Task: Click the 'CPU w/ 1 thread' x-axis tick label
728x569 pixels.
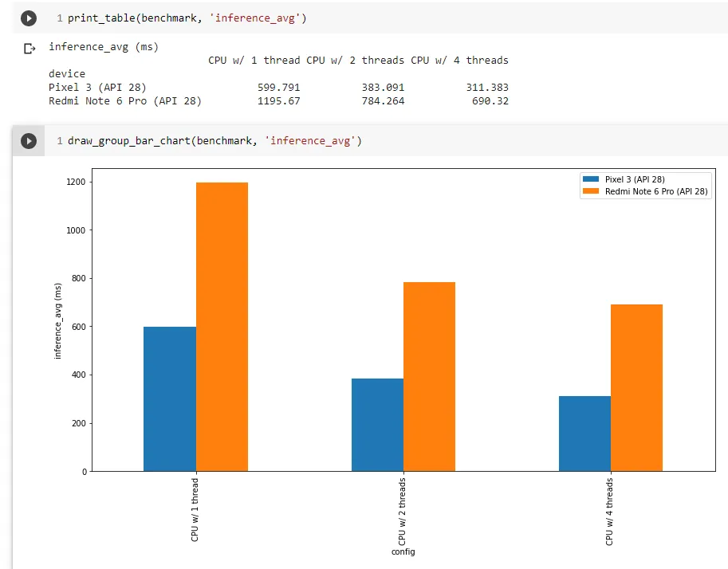Action: [x=195, y=509]
